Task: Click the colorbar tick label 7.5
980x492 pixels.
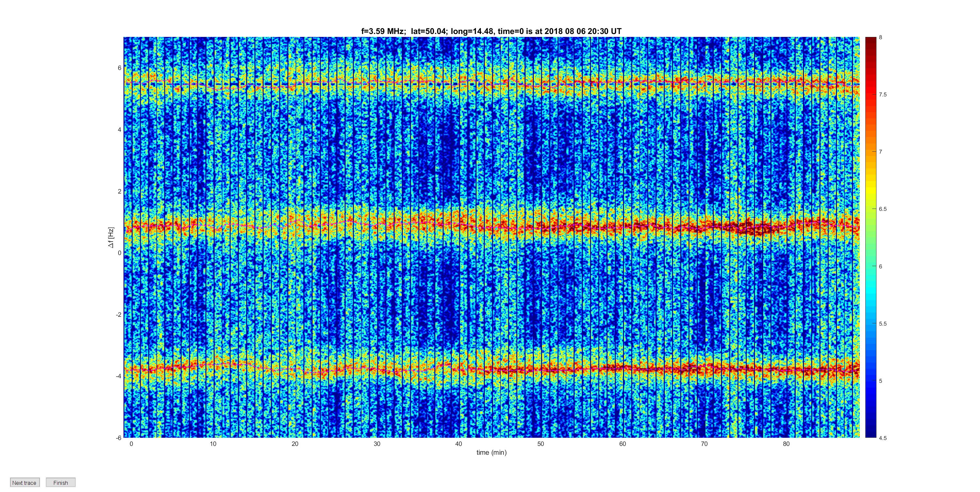Action: [883, 94]
